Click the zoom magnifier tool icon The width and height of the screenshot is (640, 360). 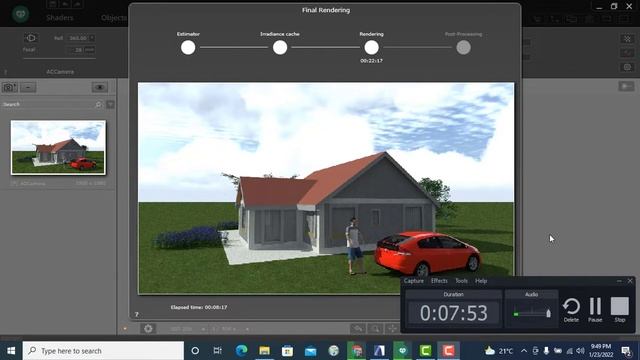[x=375, y=329]
